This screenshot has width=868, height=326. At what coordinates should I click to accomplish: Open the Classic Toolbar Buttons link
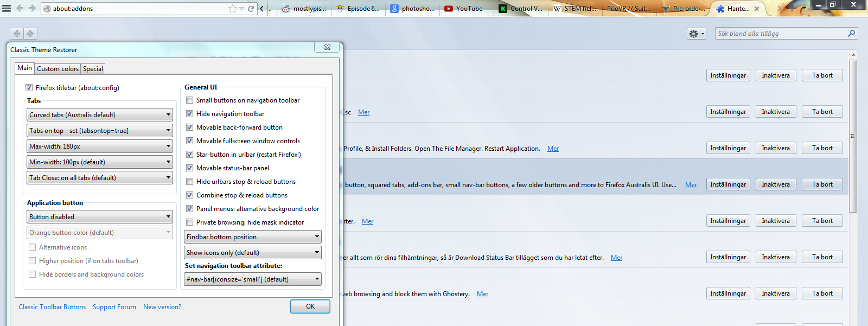tap(52, 307)
